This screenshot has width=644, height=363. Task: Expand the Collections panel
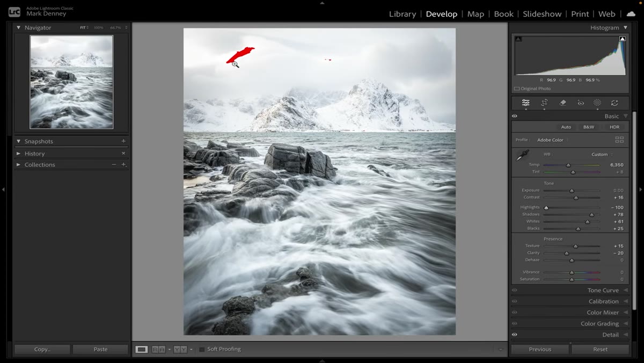pyautogui.click(x=18, y=165)
